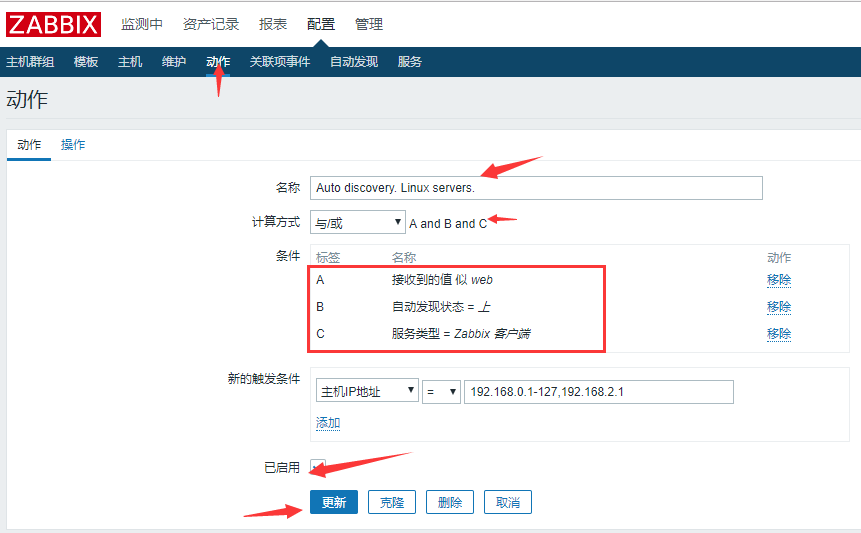Image resolution: width=861 pixels, height=533 pixels.
Task: Click the 名称 column header in conditions
Action: click(x=404, y=257)
